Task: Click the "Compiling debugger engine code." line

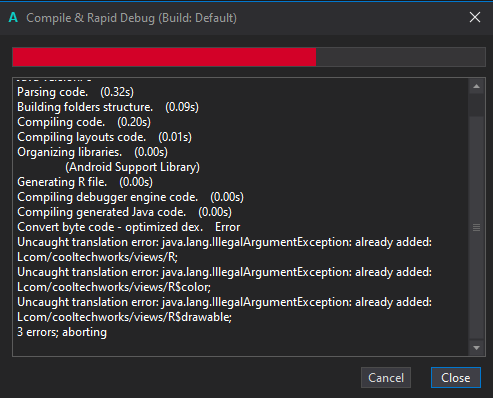Action: 130,197
